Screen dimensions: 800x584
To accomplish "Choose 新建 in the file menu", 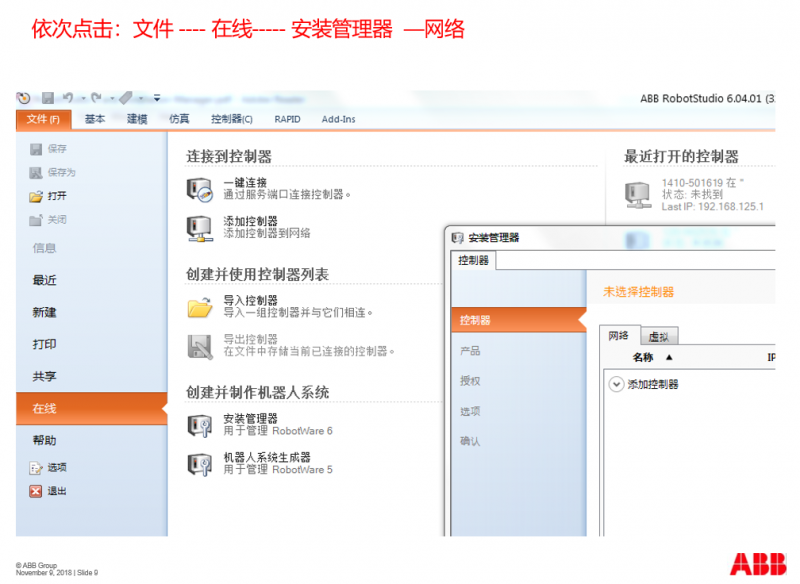I will [x=44, y=312].
